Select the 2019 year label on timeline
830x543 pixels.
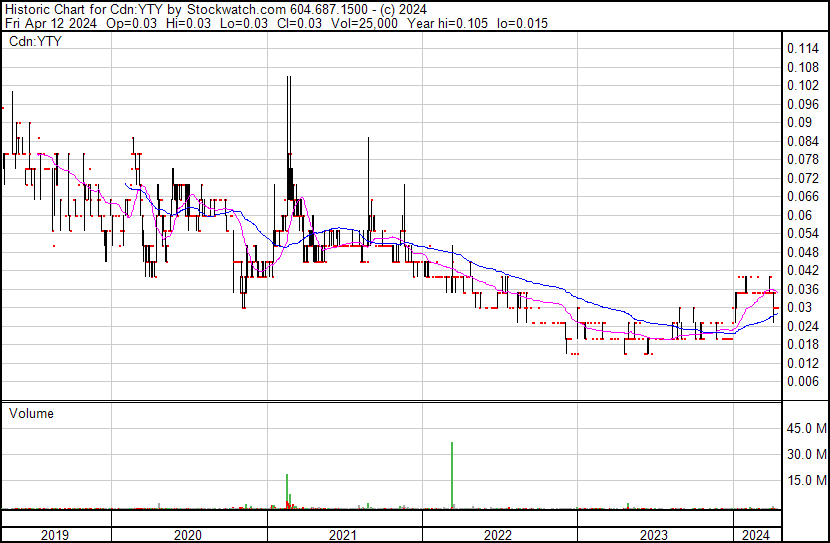pos(56,534)
